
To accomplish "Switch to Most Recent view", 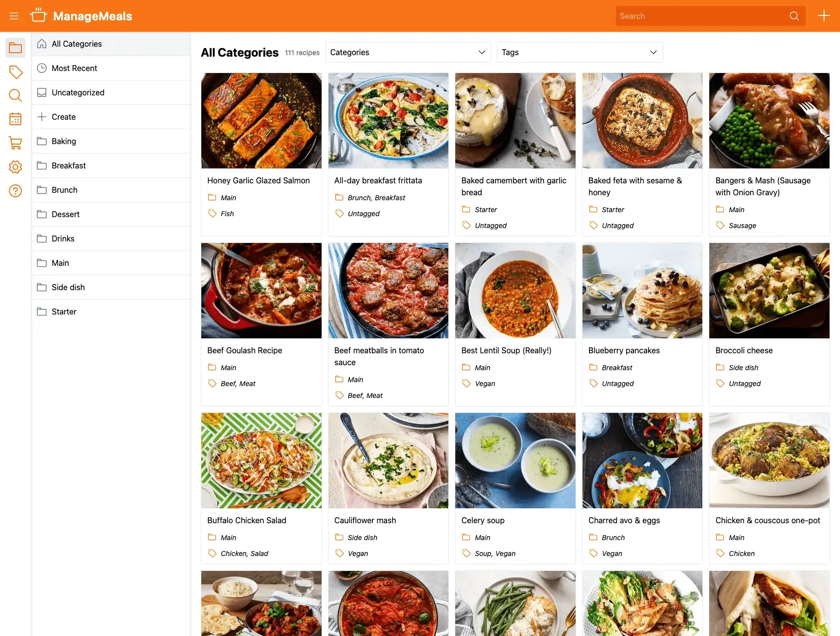I will pyautogui.click(x=75, y=68).
